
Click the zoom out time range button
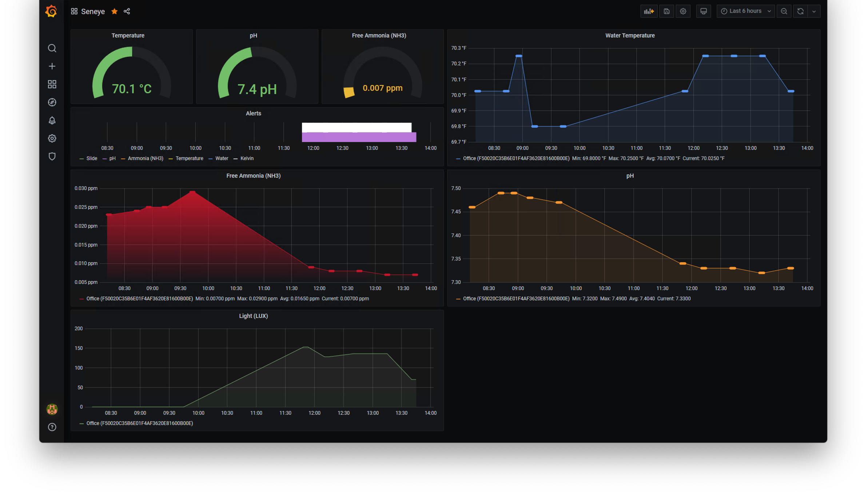[x=784, y=11]
